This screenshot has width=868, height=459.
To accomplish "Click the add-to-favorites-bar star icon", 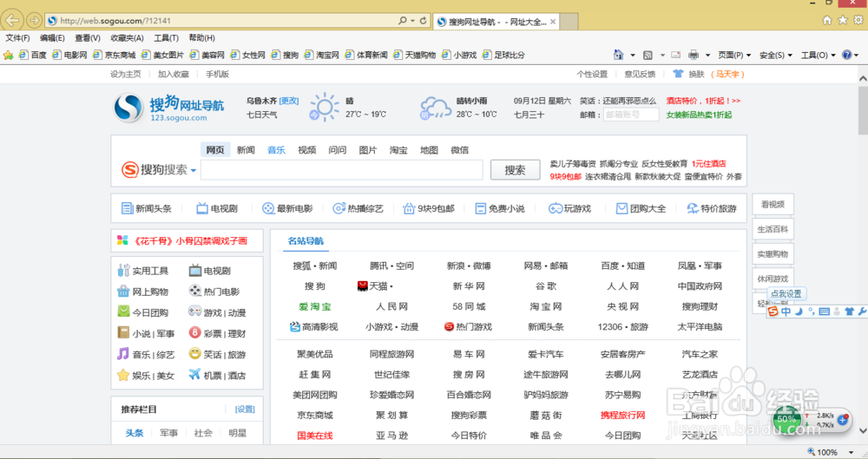I will click(8, 55).
